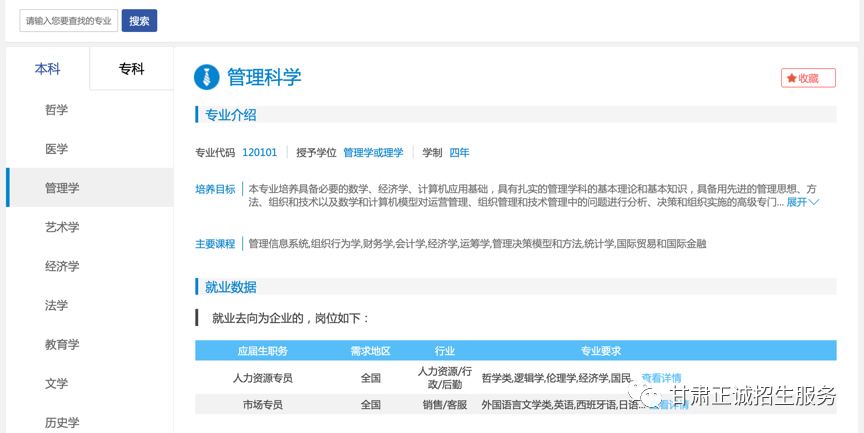864x433 pixels.
Task: Select 医学 in the category sidebar
Action: point(57,149)
